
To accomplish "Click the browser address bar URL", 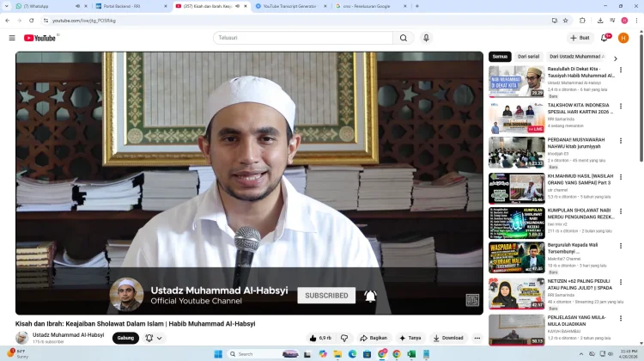I will [84, 21].
